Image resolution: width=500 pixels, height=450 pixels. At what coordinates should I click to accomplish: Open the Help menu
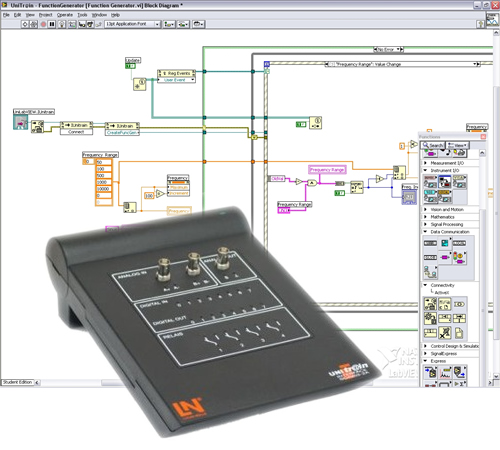tap(115, 15)
